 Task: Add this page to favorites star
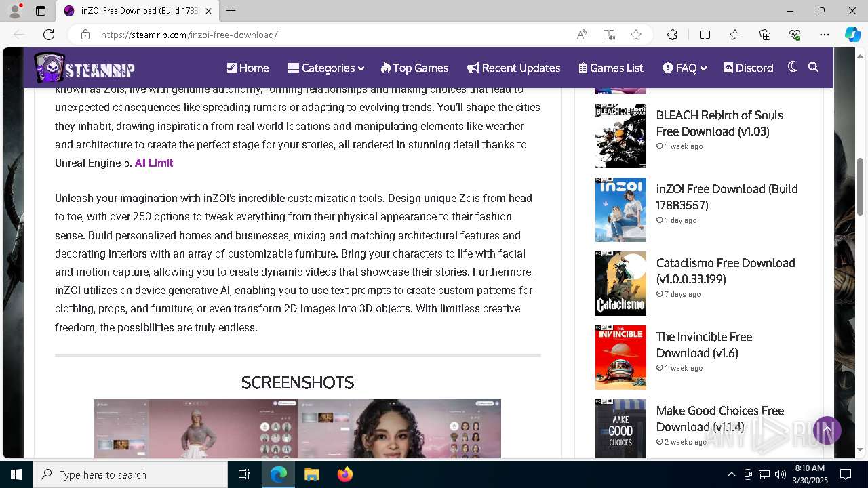click(636, 35)
